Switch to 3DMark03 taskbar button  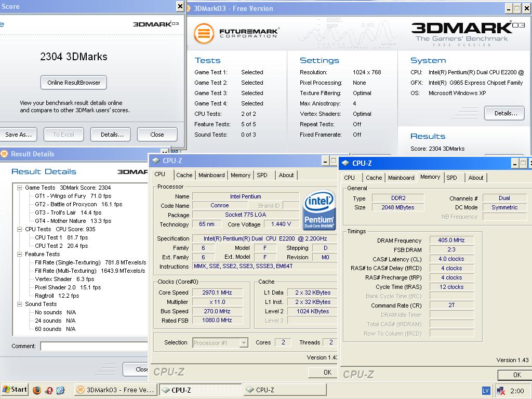tap(116, 390)
